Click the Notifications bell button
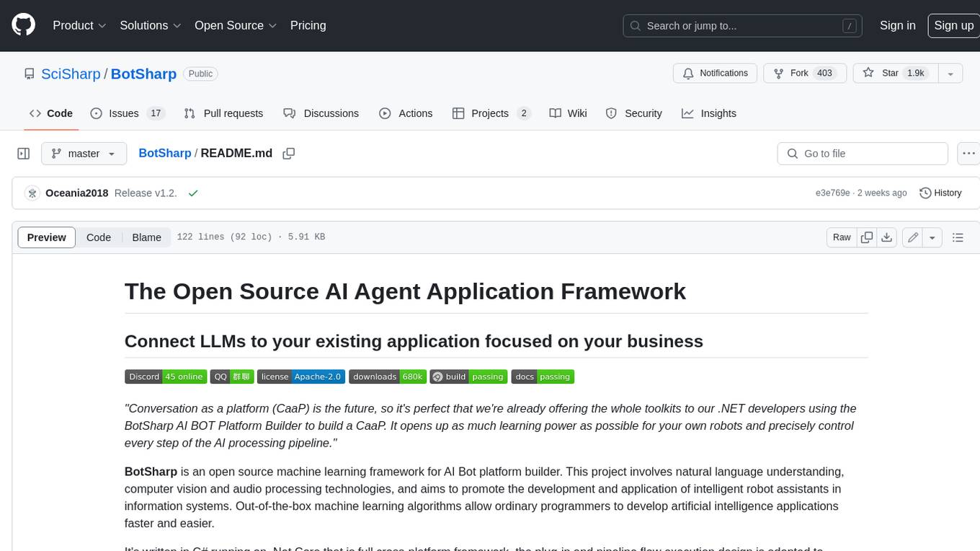The height and width of the screenshot is (551, 980). pos(715,74)
